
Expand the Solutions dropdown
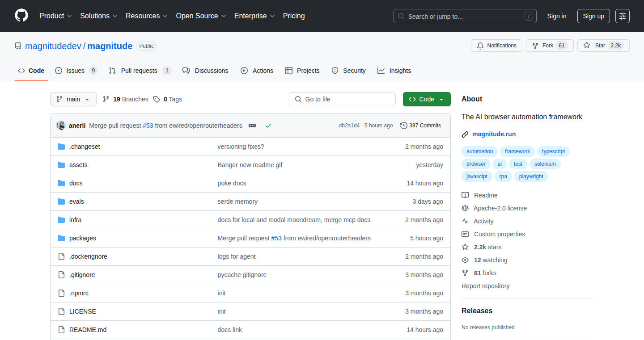tap(99, 16)
